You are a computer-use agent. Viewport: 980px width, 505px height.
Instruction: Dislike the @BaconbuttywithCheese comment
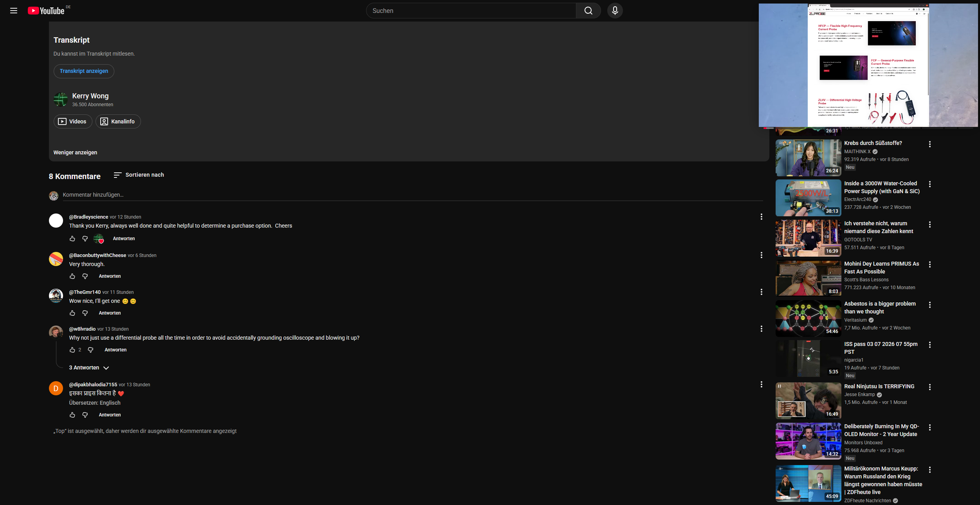[85, 276]
